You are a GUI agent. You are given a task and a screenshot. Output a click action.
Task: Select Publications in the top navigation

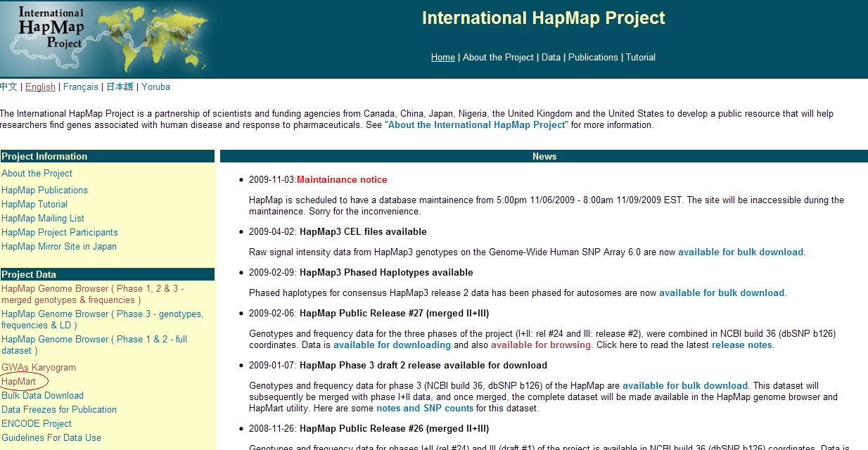coord(593,58)
